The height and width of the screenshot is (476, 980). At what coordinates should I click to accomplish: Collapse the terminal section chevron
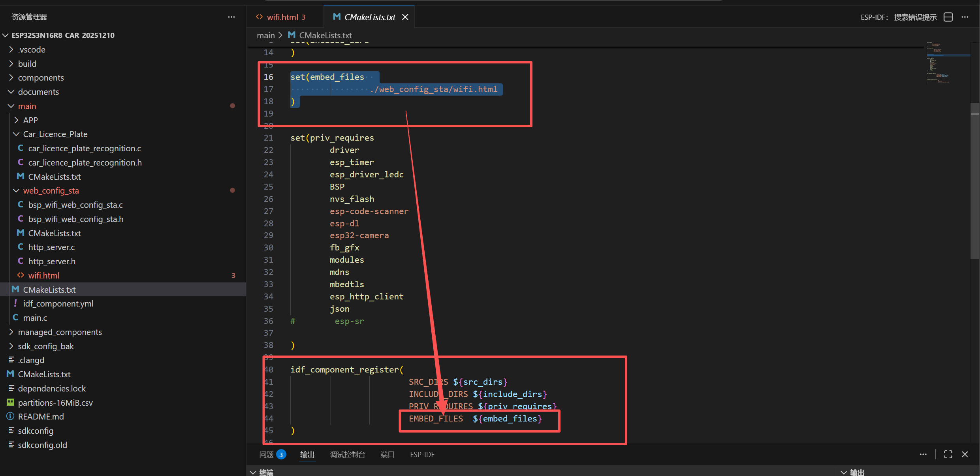pyautogui.click(x=253, y=472)
